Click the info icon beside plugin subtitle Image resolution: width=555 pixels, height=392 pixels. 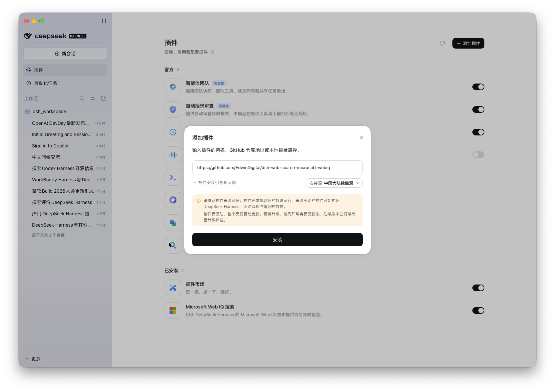point(212,52)
